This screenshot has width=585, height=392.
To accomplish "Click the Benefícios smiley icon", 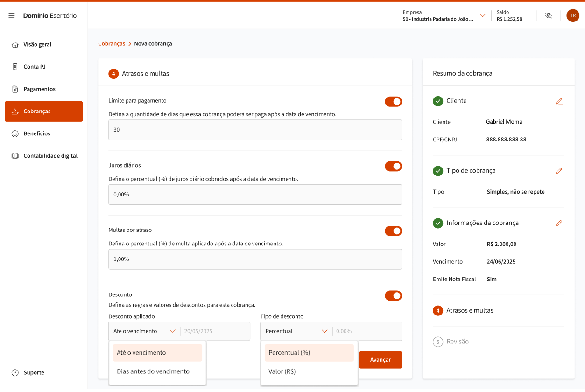I will point(15,134).
